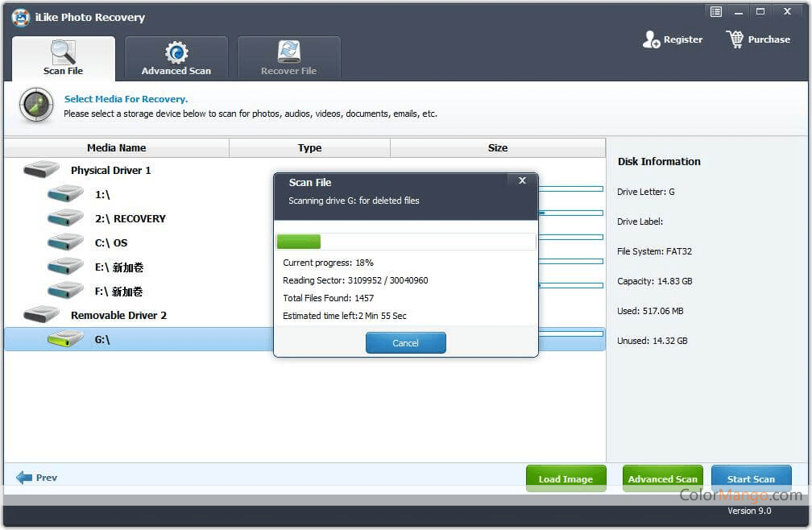Select the 2:\ RECOVERY drive icon
Image resolution: width=812 pixels, height=530 pixels.
(65, 218)
